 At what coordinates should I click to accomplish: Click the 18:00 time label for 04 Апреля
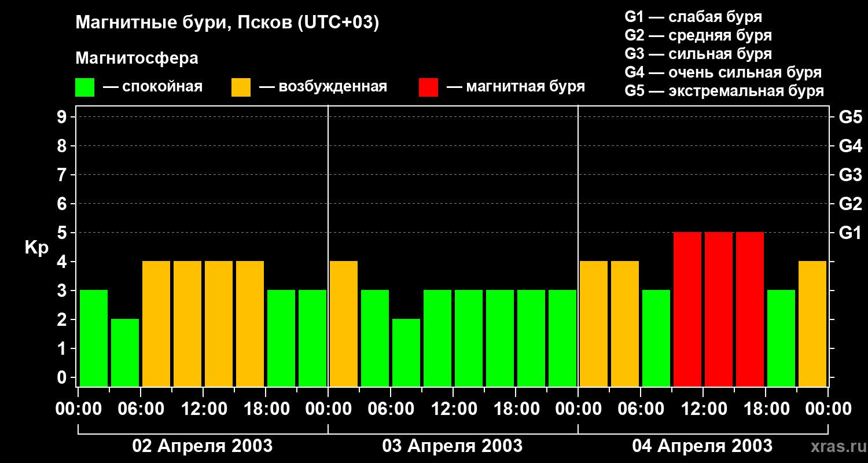(766, 409)
